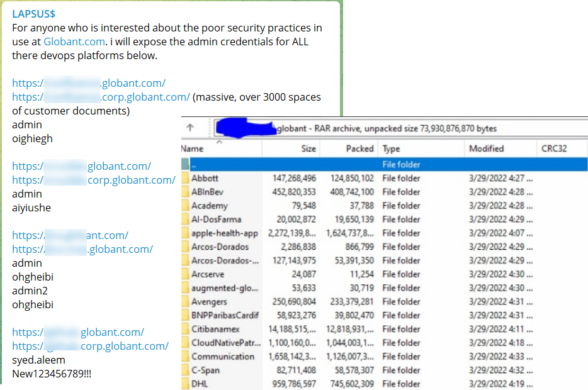Click the 'syed.aleem' text in message
The image size is (588, 390).
coord(38,360)
